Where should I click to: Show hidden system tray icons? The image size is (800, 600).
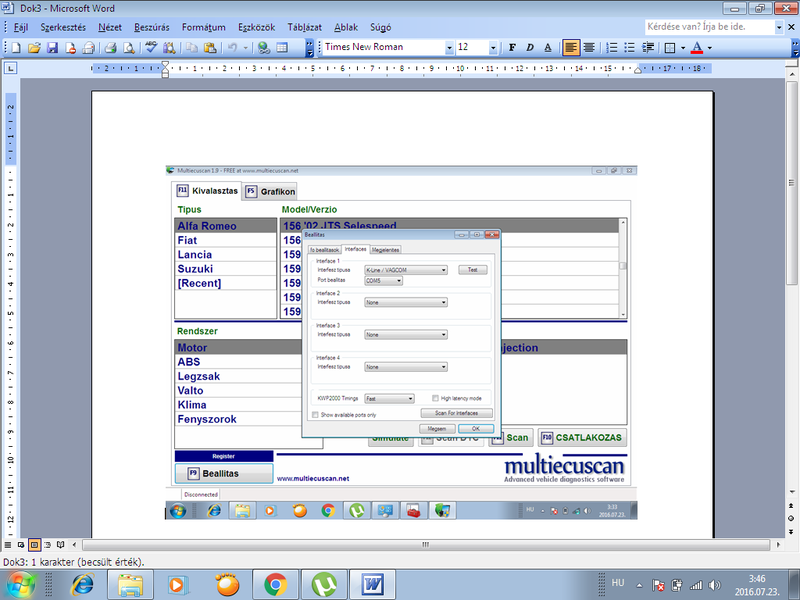point(639,585)
